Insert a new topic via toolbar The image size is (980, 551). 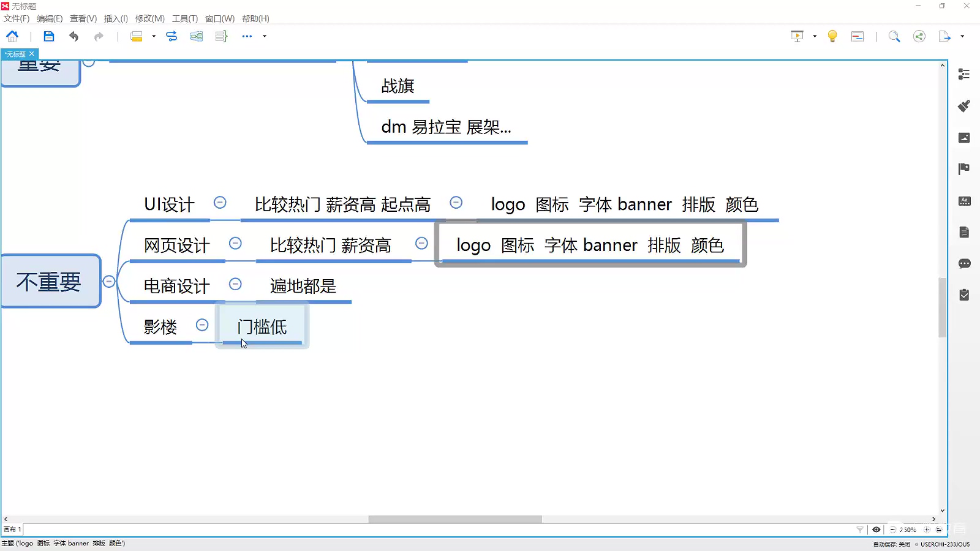137,36
